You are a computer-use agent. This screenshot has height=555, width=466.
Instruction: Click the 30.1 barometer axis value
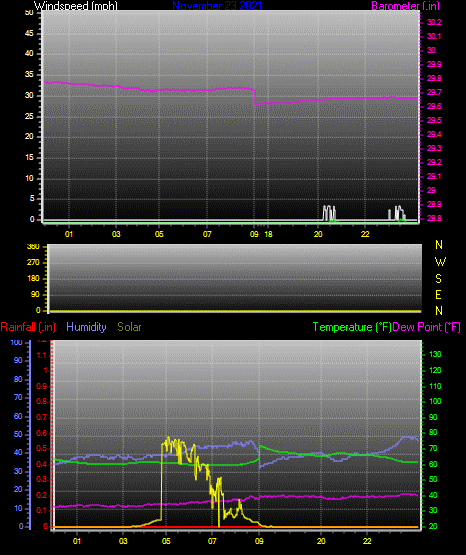click(x=434, y=36)
